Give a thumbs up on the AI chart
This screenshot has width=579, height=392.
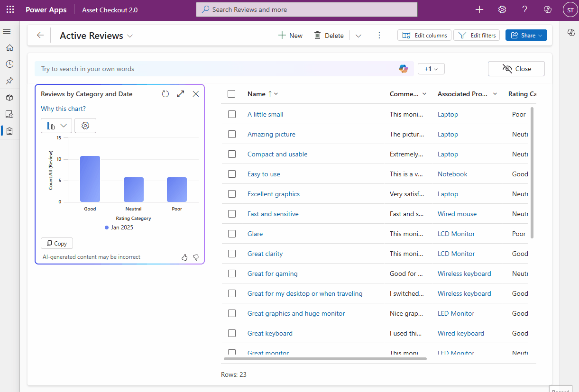(x=184, y=257)
